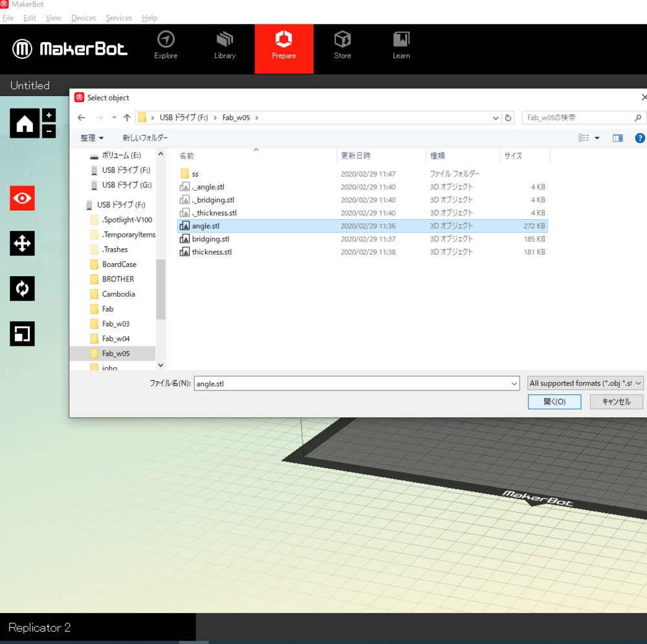Click the search magnifier icon
The width and height of the screenshot is (647, 644).
pyautogui.click(x=638, y=118)
